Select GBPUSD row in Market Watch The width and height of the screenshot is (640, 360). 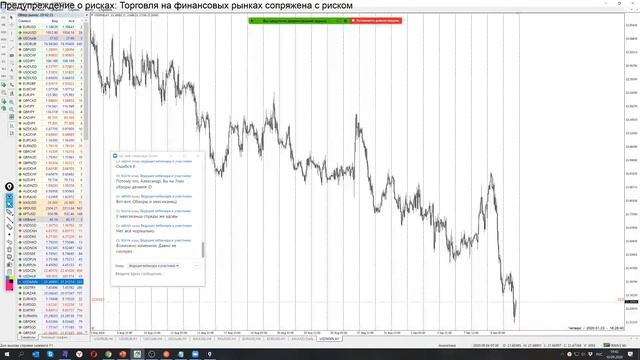click(51, 49)
